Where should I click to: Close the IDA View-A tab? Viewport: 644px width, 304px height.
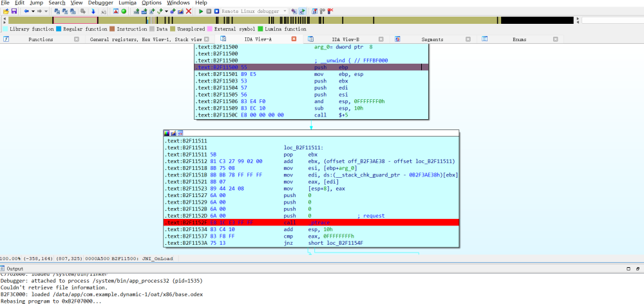294,39
